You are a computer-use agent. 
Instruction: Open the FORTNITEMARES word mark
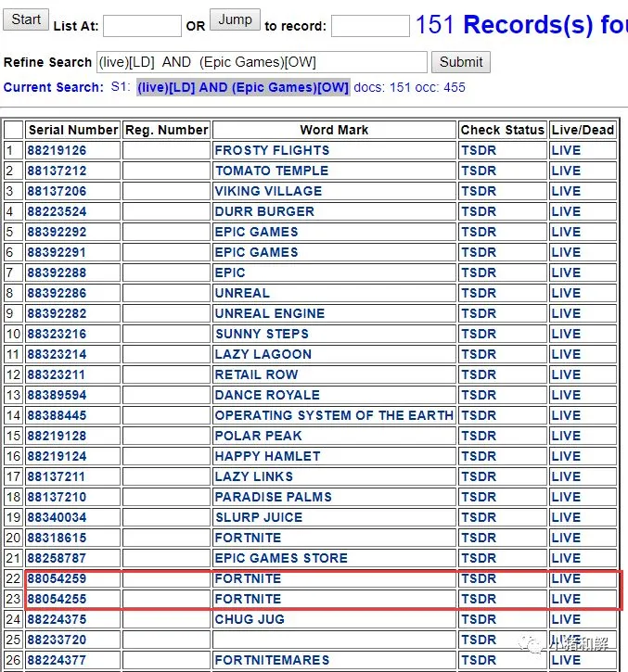tap(272, 660)
